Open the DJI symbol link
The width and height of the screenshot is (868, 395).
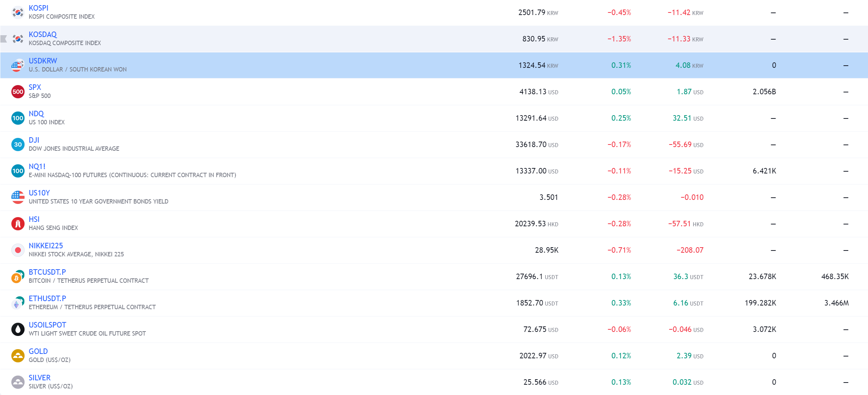pyautogui.click(x=34, y=140)
